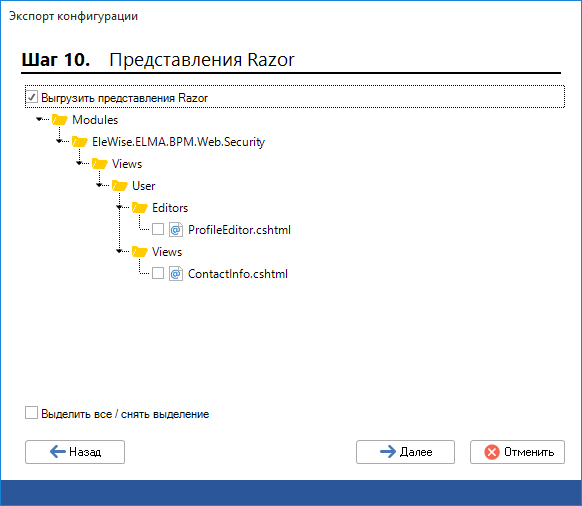Go back with the Назад button
Image resolution: width=582 pixels, height=506 pixels.
pyautogui.click(x=75, y=452)
